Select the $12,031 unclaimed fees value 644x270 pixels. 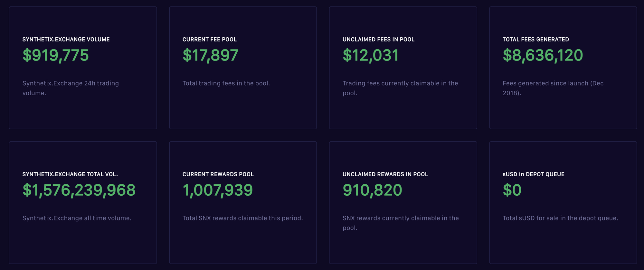371,55
